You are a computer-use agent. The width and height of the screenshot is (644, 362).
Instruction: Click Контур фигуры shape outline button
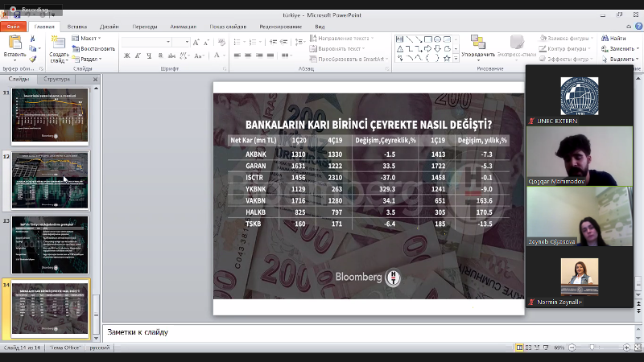[x=565, y=48]
